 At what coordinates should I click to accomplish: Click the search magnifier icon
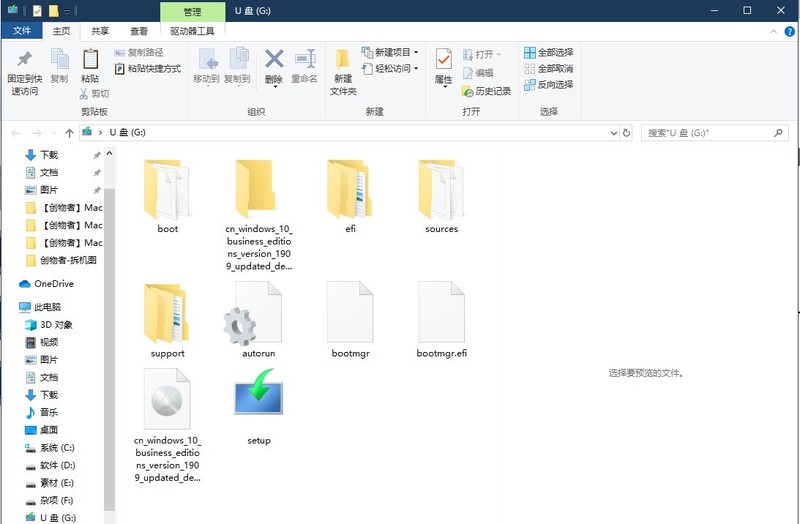(778, 133)
